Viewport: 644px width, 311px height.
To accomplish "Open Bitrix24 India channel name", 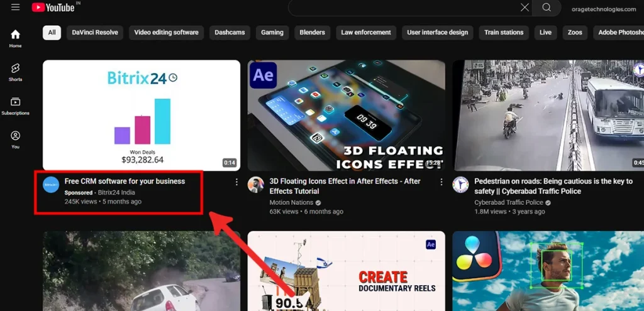I will click(x=116, y=192).
